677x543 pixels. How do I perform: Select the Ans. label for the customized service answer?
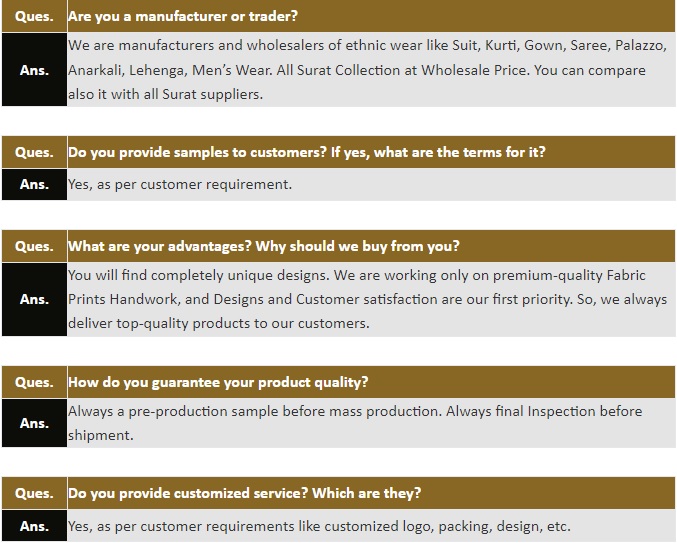(34, 526)
